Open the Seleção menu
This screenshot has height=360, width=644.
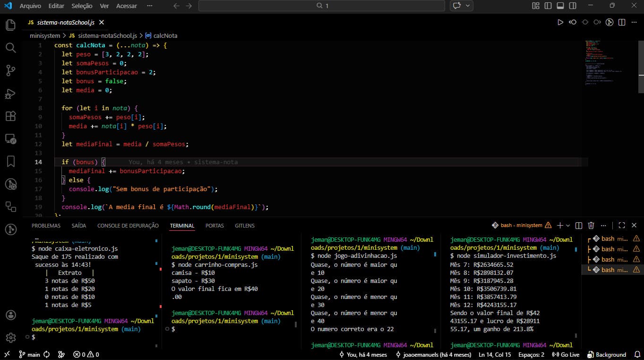point(82,6)
